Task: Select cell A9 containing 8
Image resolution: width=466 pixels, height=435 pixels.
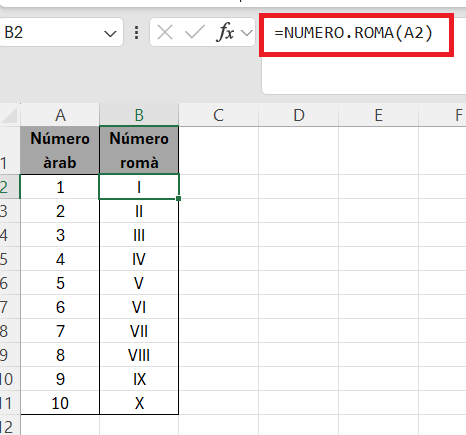Action: (60, 355)
